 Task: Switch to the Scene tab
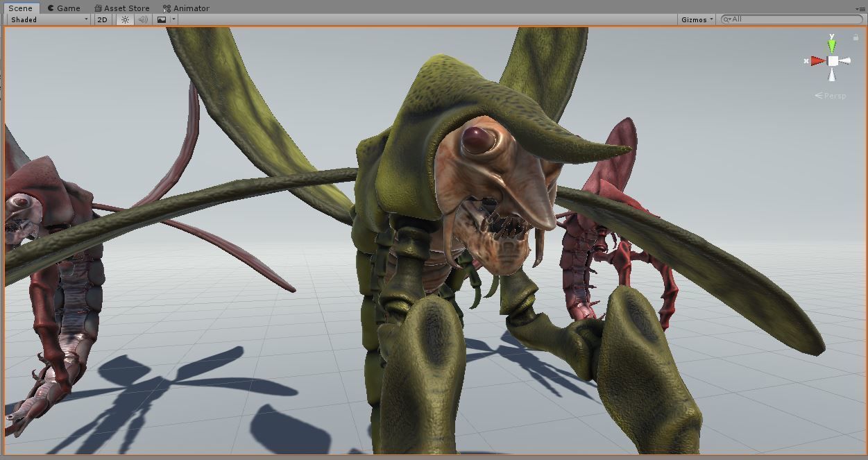coord(20,8)
